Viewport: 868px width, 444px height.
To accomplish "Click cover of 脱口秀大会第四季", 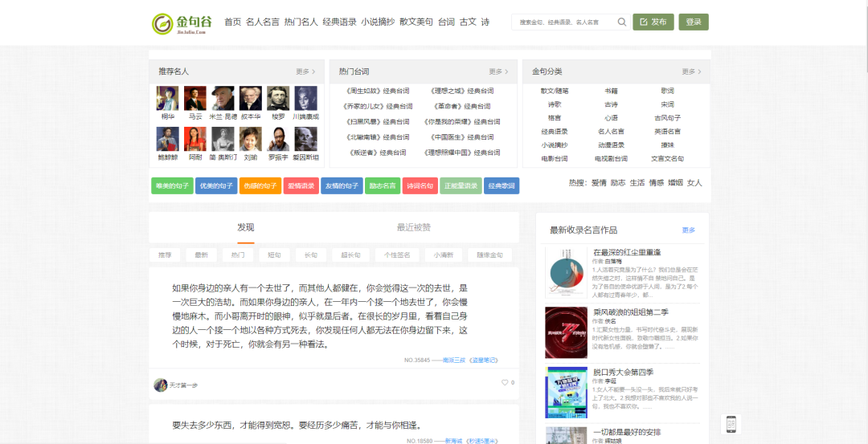I will (x=566, y=392).
